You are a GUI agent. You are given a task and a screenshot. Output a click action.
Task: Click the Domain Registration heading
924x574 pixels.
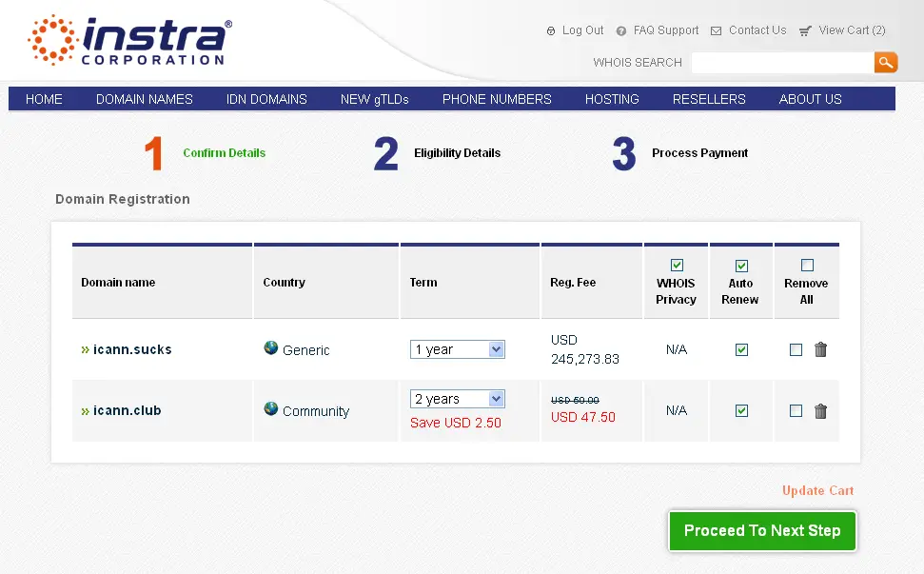[123, 199]
